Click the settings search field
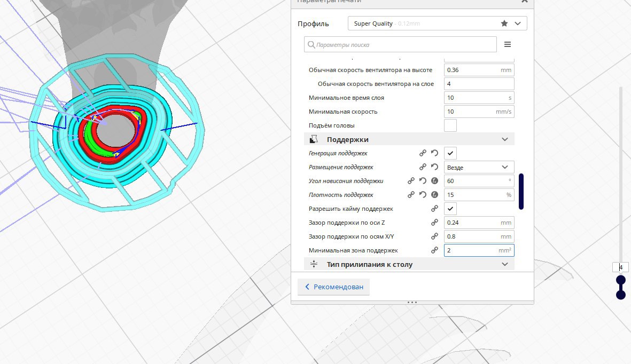631x364 pixels. pos(400,45)
